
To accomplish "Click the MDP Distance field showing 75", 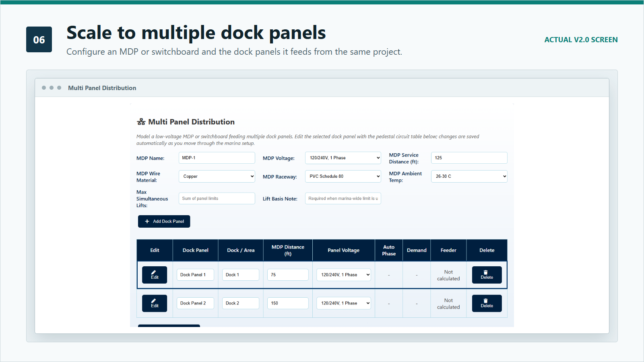I will point(288,275).
